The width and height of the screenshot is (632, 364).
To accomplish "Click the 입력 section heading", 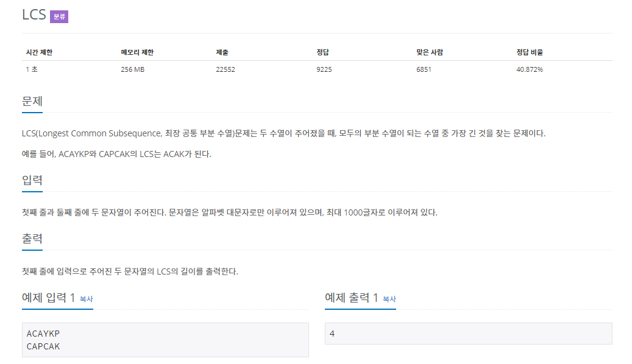I will coord(32,180).
